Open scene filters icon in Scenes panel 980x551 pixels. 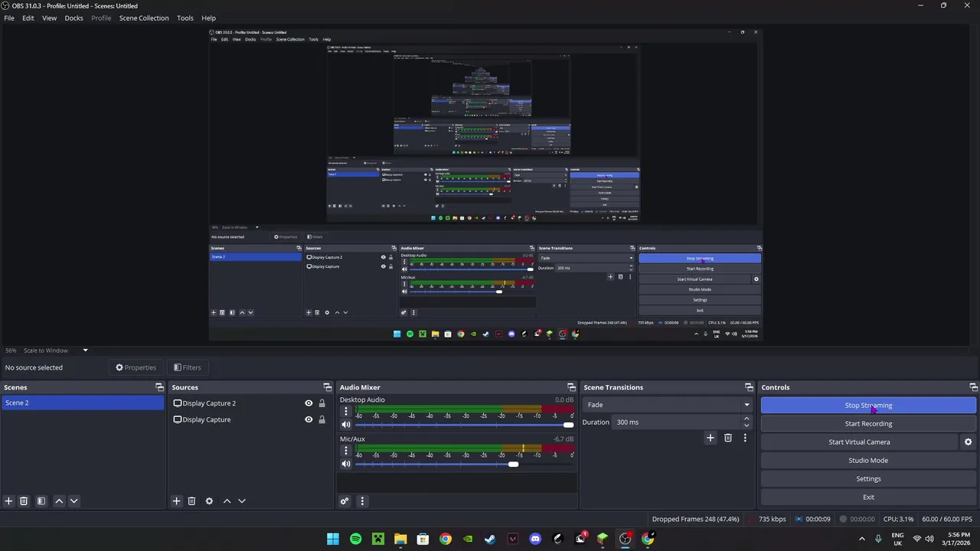click(41, 501)
